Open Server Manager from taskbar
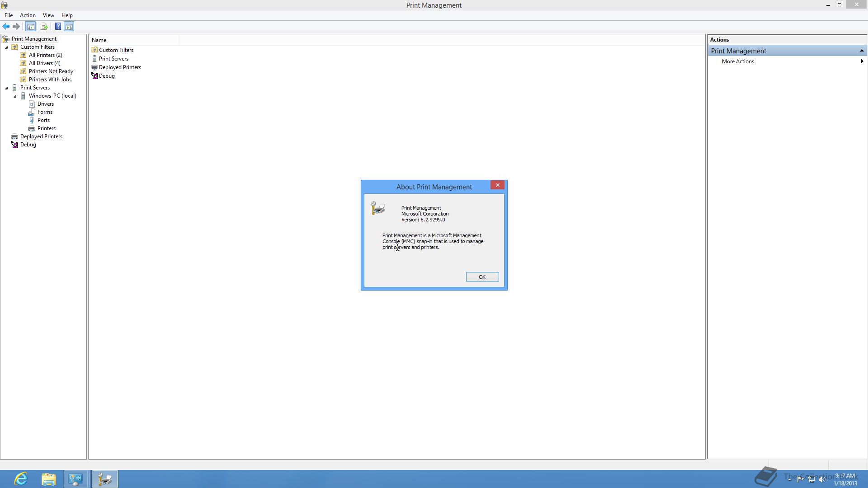 pyautogui.click(x=76, y=479)
